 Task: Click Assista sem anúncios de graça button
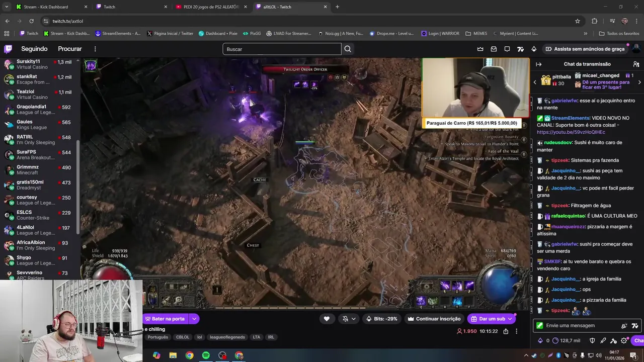point(584,49)
